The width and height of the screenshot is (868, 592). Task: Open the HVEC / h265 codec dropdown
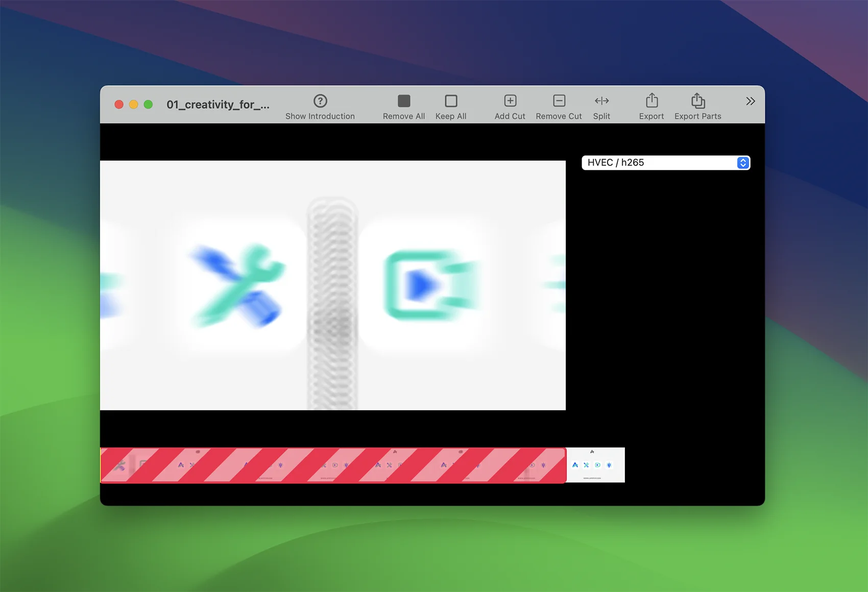[x=666, y=163]
